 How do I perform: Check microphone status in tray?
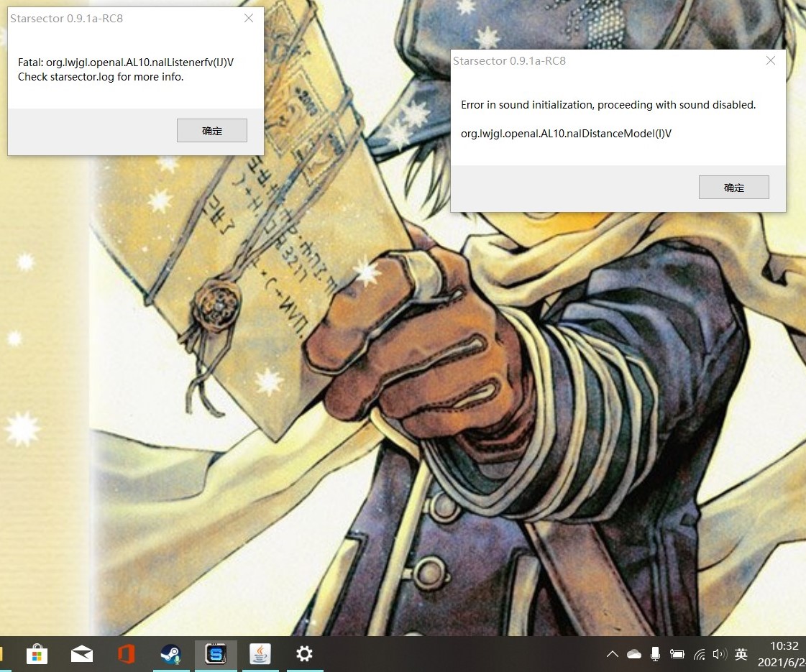656,654
